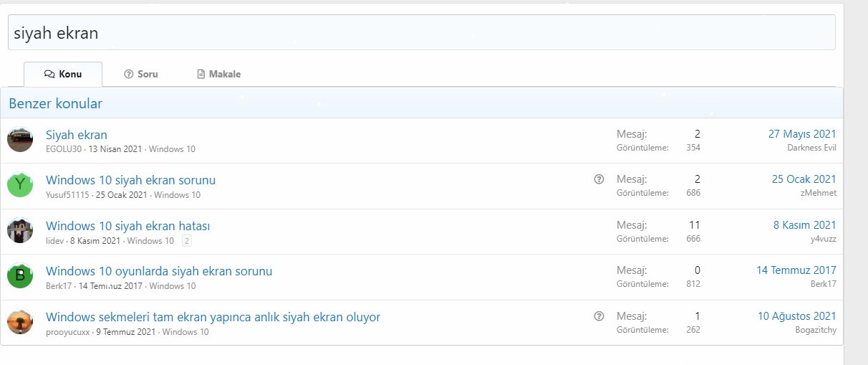Image resolution: width=868 pixels, height=365 pixels.
Task: Click the green Y avatar of Yusuf51115
Action: (x=20, y=185)
